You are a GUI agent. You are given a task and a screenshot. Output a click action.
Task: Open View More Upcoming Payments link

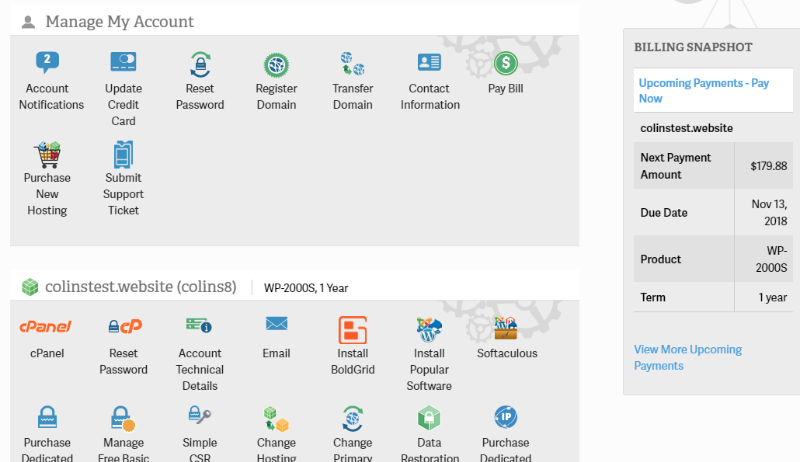click(x=688, y=357)
